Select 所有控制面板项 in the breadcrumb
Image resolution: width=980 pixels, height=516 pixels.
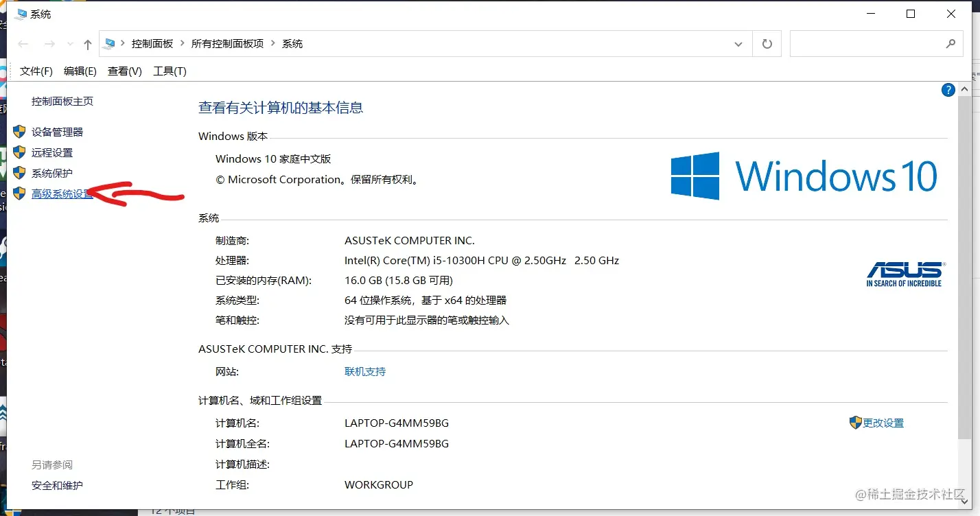227,44
